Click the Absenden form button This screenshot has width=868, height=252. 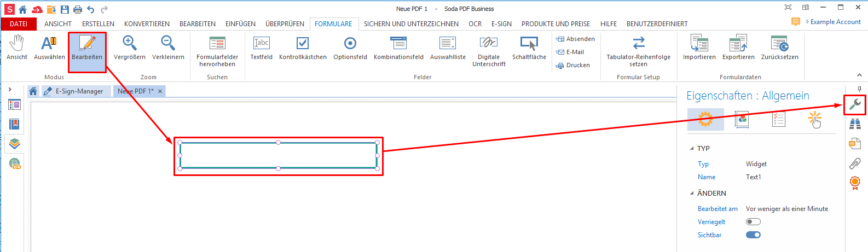pos(576,39)
